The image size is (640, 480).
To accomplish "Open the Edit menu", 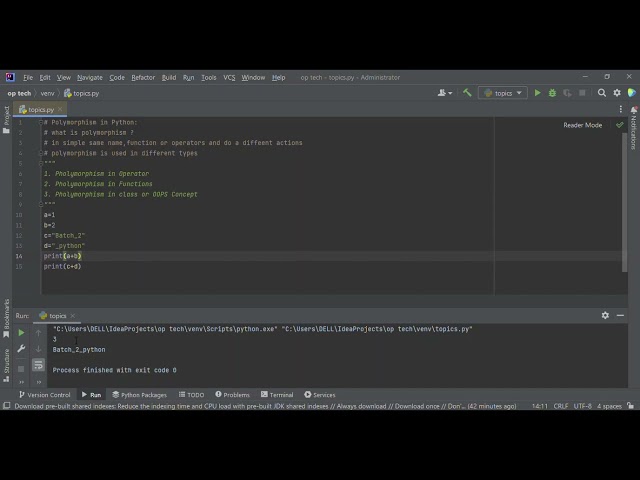I will coord(45,77).
